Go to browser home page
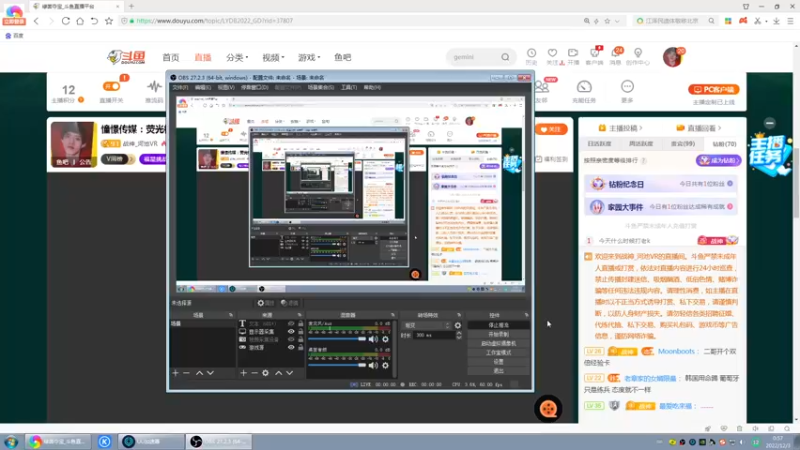This screenshot has height=450, width=800. (80, 21)
